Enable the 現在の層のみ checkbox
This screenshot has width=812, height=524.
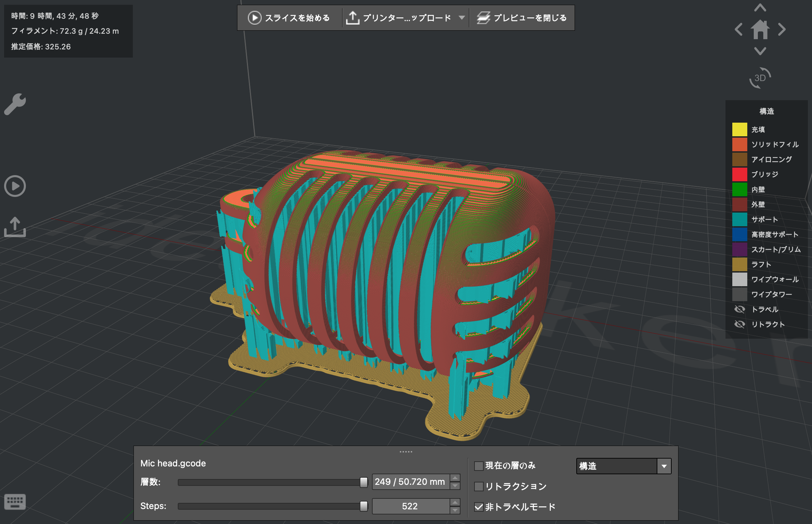tap(479, 466)
